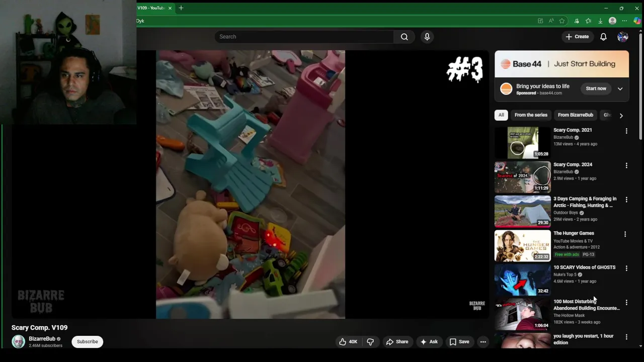The height and width of the screenshot is (362, 644).
Task: Open 10 SCARY Videos of GHOSTS thumbnail
Action: (523, 280)
